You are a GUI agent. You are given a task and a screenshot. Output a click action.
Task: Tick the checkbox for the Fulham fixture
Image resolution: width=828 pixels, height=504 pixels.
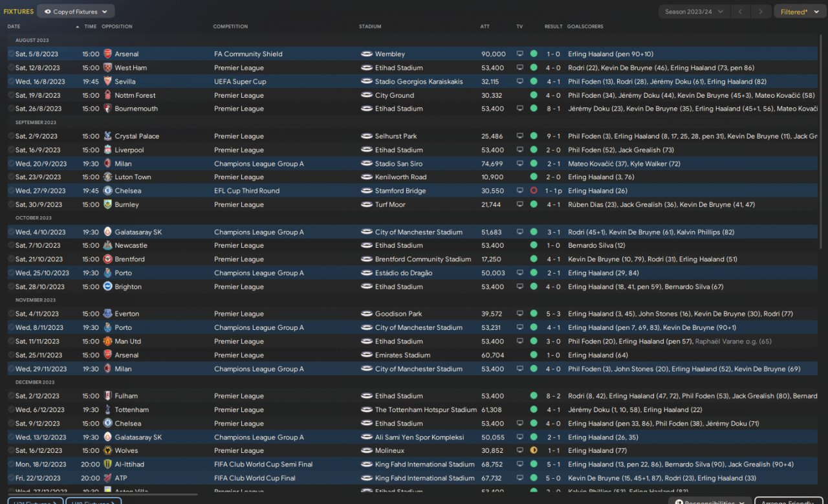[x=11, y=396]
